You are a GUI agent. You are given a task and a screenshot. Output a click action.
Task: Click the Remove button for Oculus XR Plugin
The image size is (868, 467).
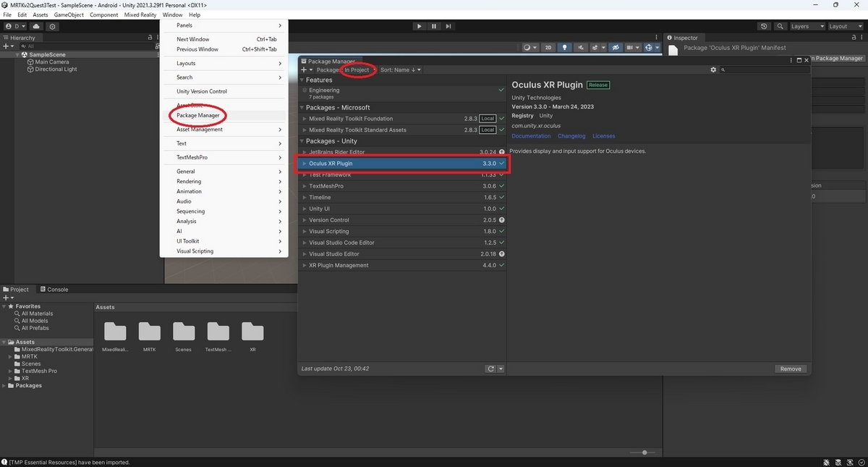(x=790, y=369)
